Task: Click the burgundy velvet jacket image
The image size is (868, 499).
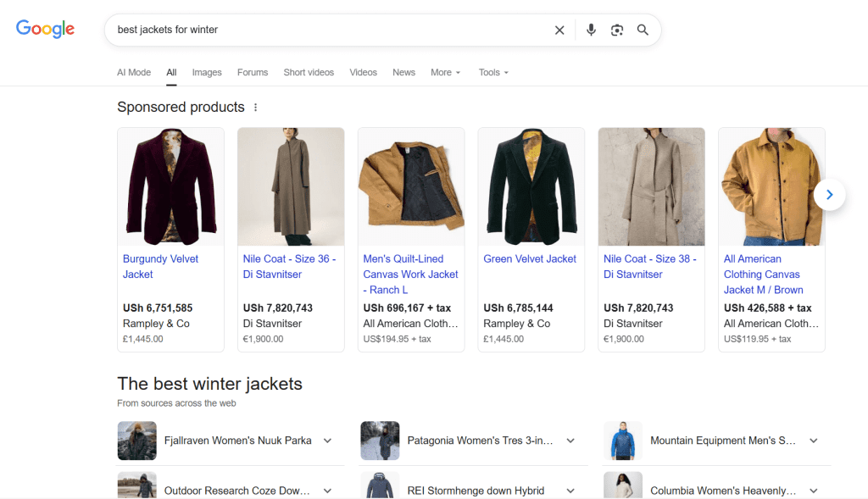Action: tap(170, 187)
